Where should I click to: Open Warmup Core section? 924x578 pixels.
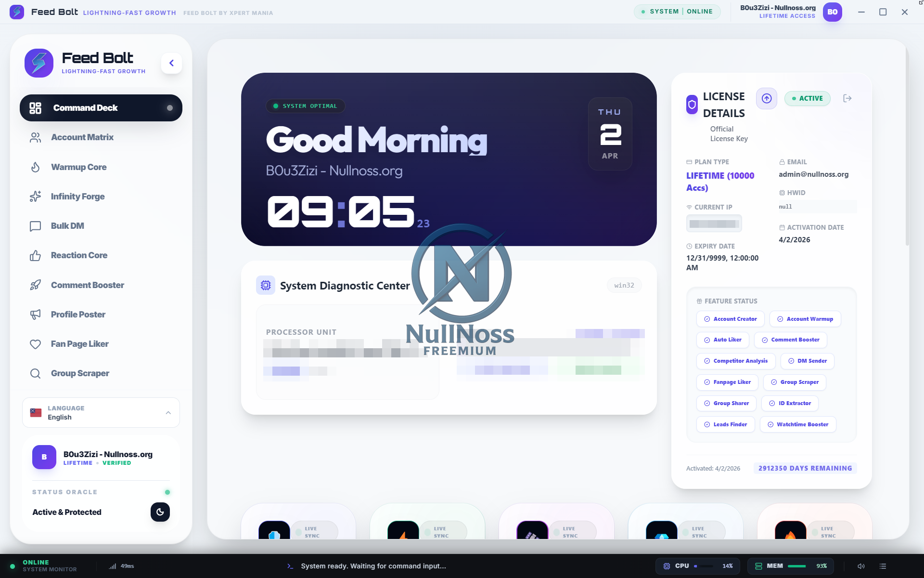(x=79, y=167)
